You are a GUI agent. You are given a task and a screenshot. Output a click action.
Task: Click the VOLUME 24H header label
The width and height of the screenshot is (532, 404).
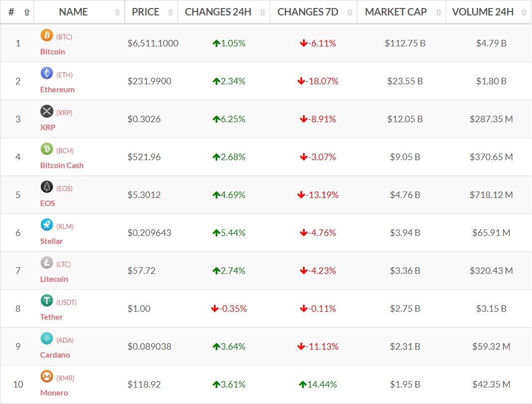(x=483, y=12)
